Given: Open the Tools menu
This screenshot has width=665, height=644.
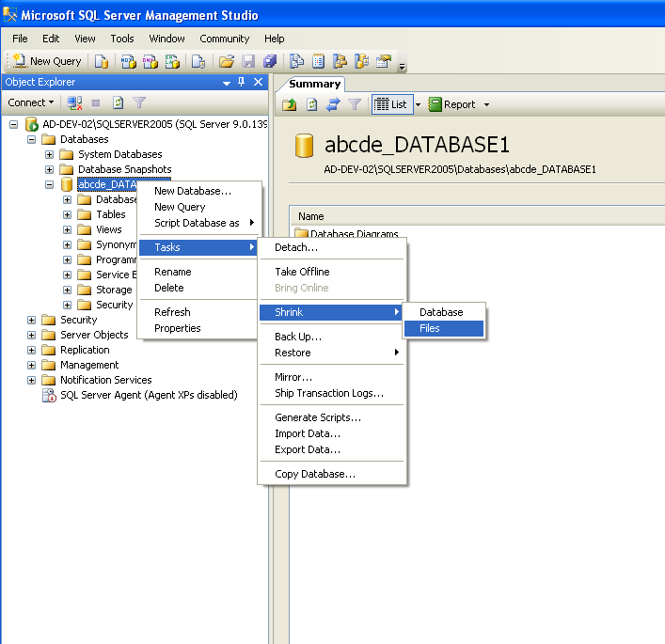Looking at the screenshot, I should [x=122, y=39].
